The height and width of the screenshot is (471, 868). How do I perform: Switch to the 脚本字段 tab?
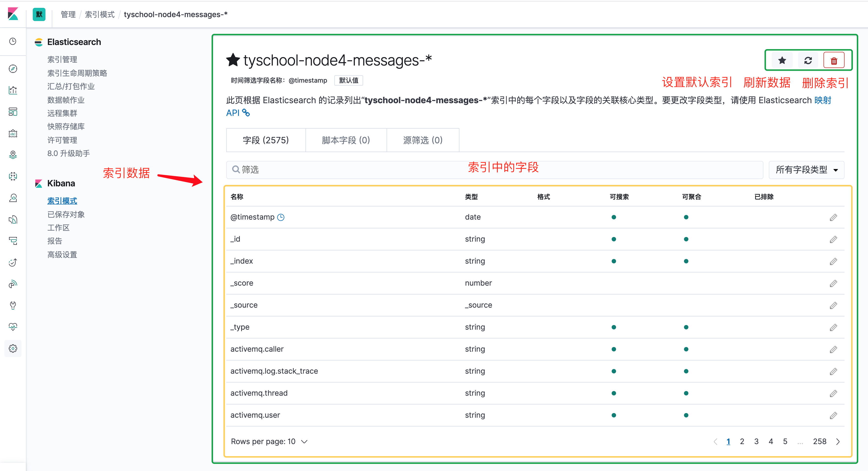(346, 140)
